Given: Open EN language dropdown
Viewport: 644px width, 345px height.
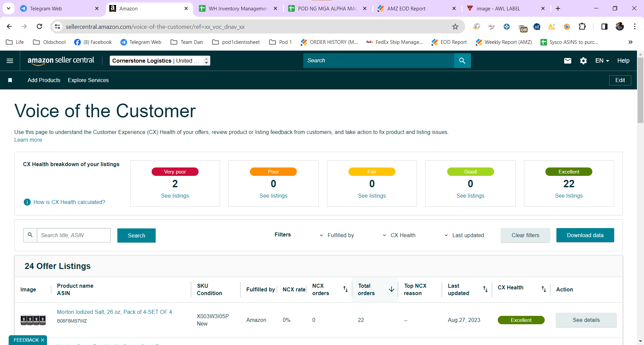Looking at the screenshot, I should [602, 61].
